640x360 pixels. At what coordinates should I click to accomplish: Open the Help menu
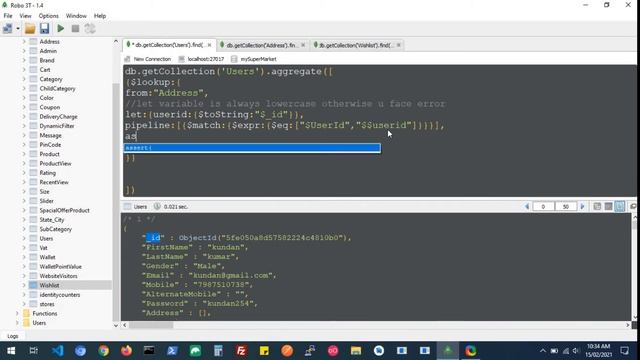coord(100,16)
